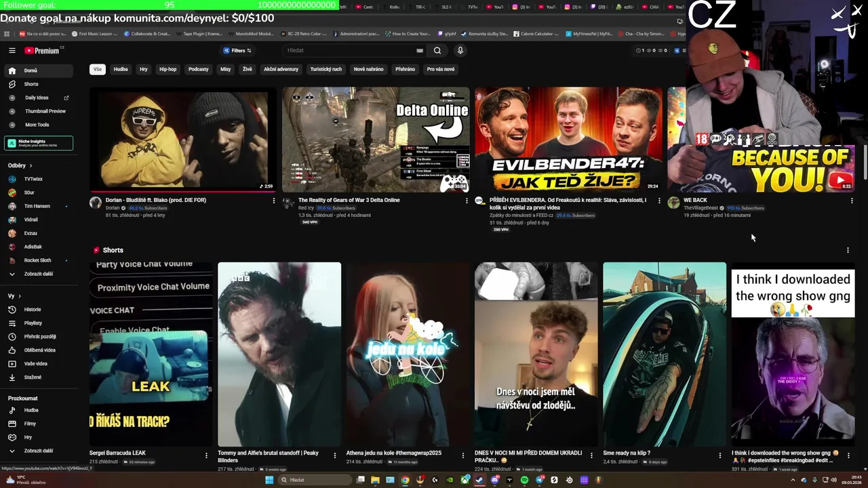Open Oblíbená videa liked videos
The image size is (868, 488).
(x=38, y=350)
